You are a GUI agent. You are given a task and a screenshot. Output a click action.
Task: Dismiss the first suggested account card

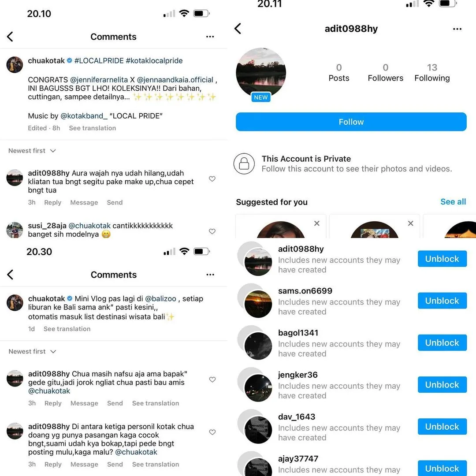(316, 223)
